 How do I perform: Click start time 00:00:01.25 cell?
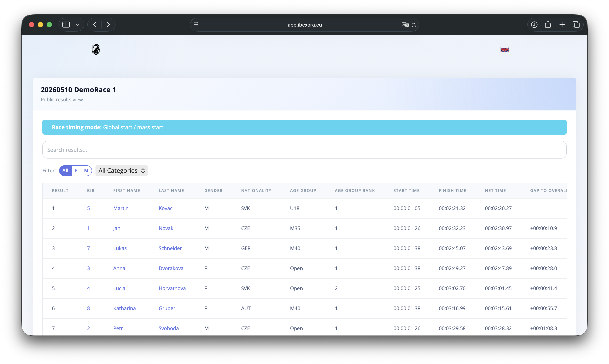coord(407,288)
